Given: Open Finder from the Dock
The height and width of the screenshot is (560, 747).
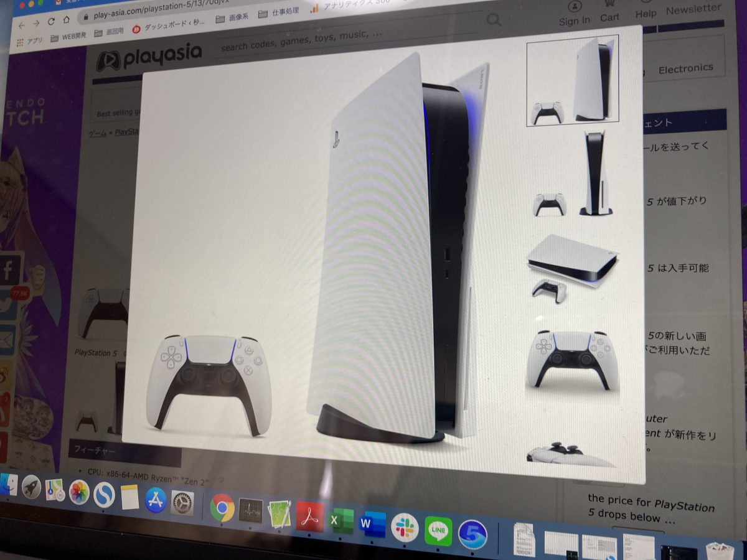Looking at the screenshot, I should tap(7, 484).
